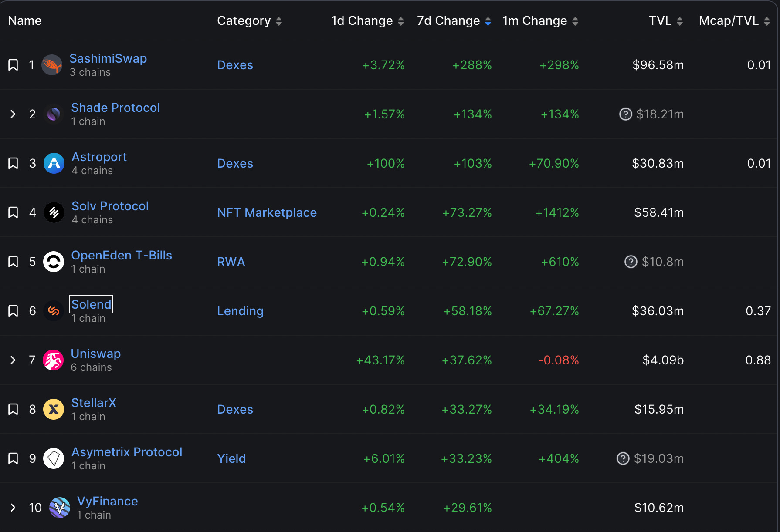Bookmark StellarX protocol
This screenshot has height=532, width=780.
click(13, 409)
